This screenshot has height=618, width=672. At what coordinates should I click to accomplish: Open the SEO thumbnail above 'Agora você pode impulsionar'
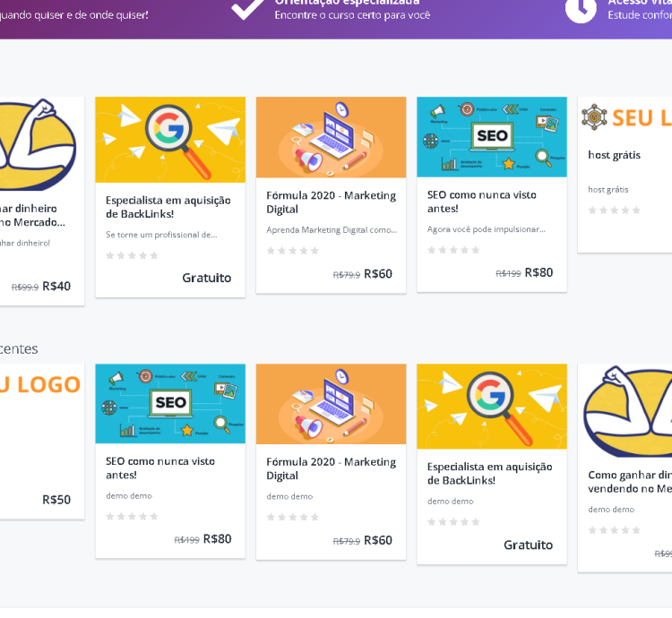491,137
